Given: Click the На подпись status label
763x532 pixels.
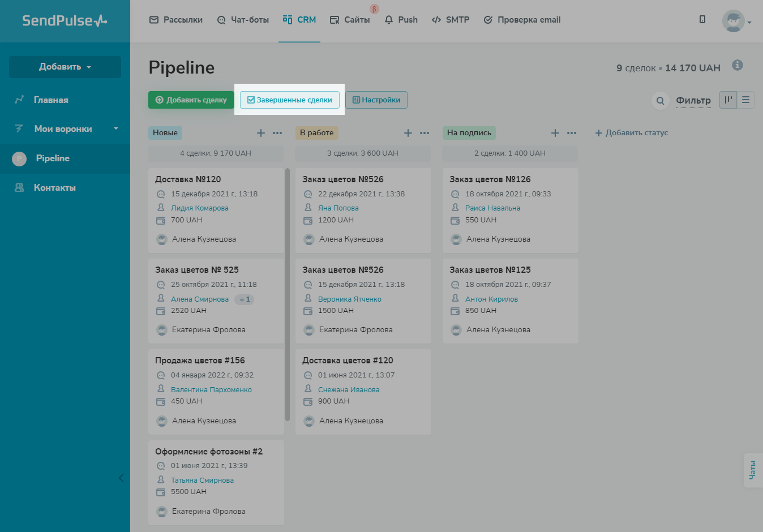Looking at the screenshot, I should (x=469, y=133).
